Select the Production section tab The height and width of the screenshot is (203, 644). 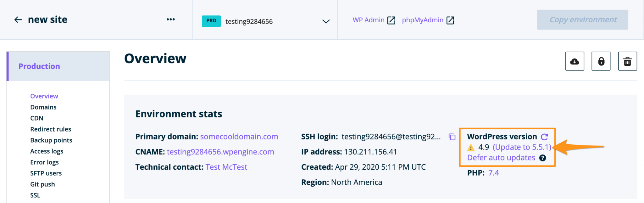pyautogui.click(x=39, y=66)
